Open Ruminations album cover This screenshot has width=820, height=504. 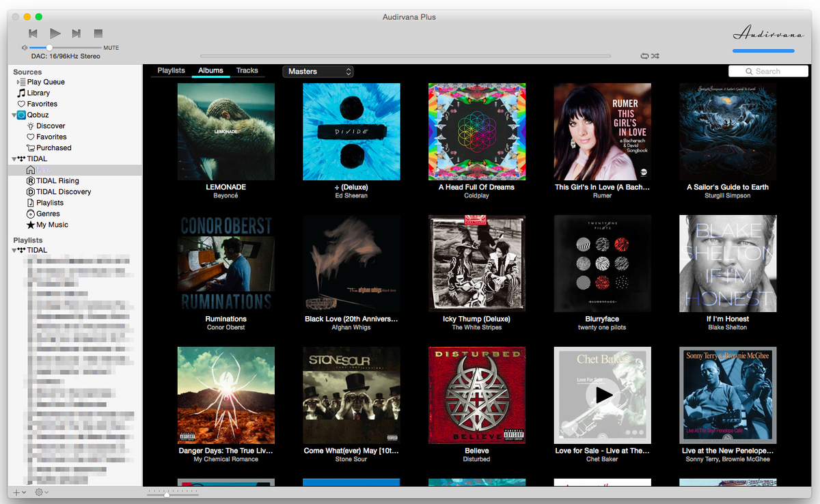coord(226,264)
